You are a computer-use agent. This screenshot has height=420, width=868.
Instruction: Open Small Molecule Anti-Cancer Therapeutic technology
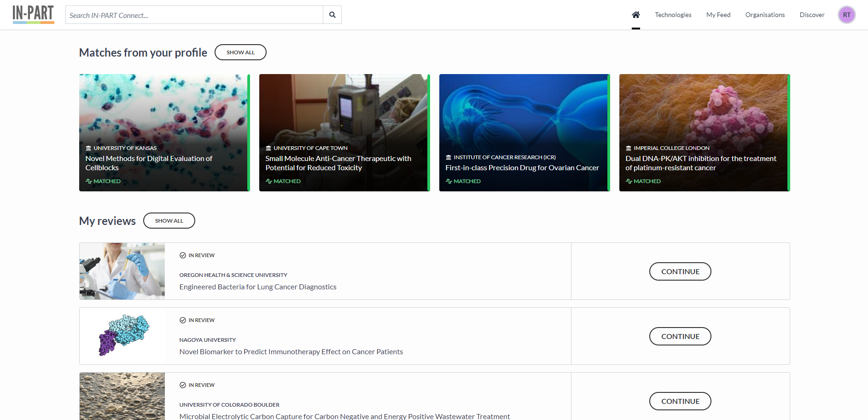tap(338, 163)
